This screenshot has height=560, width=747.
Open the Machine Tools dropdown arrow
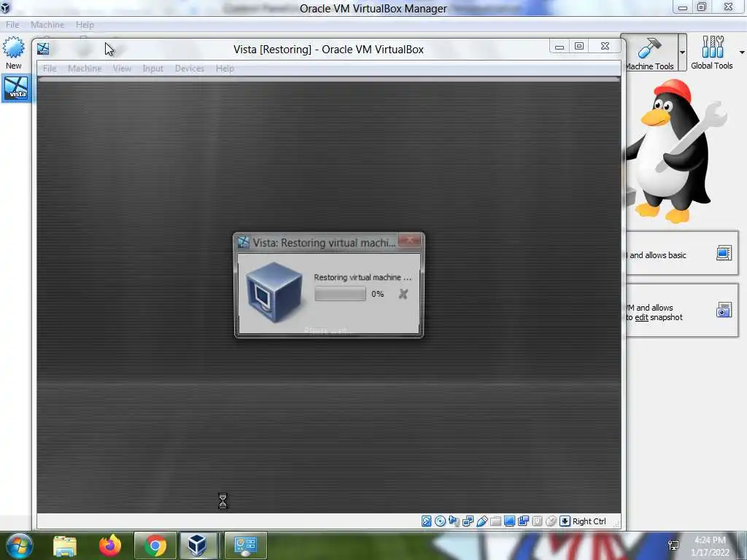682,52
